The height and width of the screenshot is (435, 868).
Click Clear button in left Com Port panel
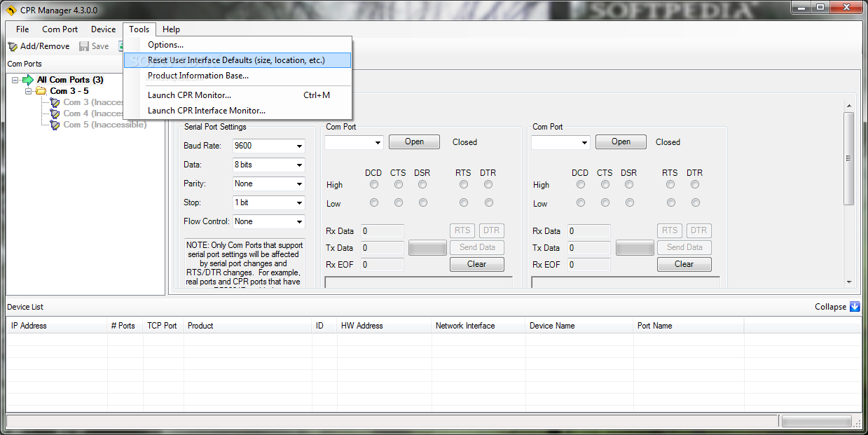(476, 264)
